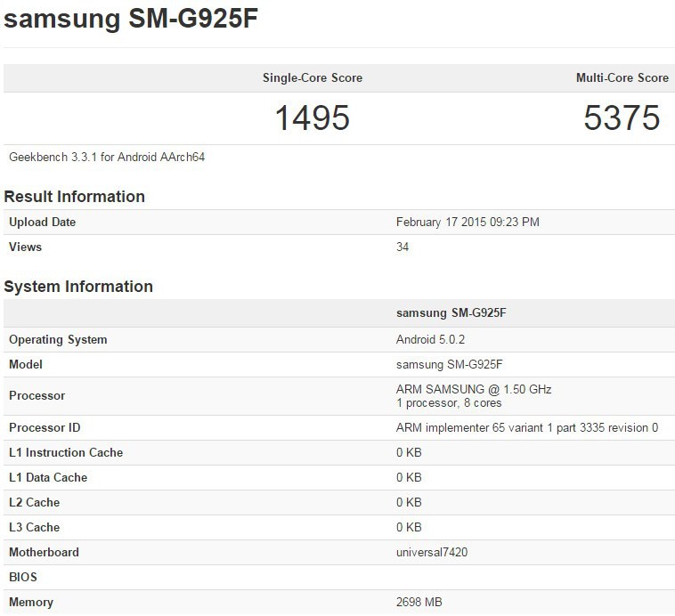Select the 'universal7420' motherboard value
This screenshot has height=616, width=675.
tap(432, 553)
